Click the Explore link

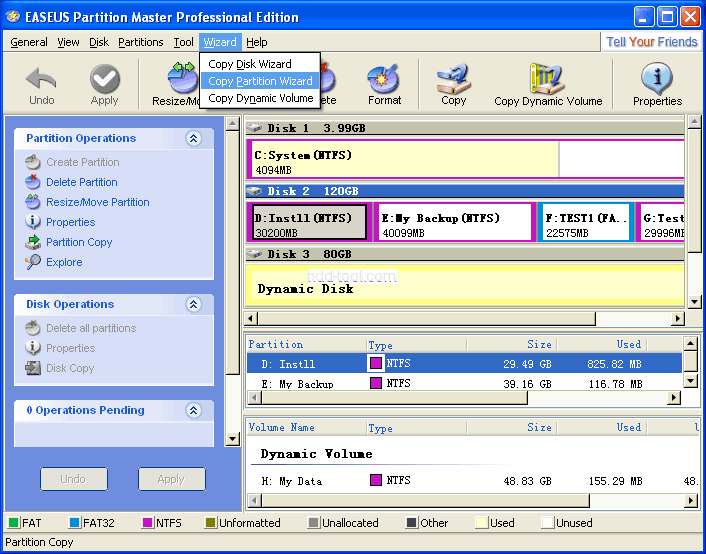click(x=64, y=262)
